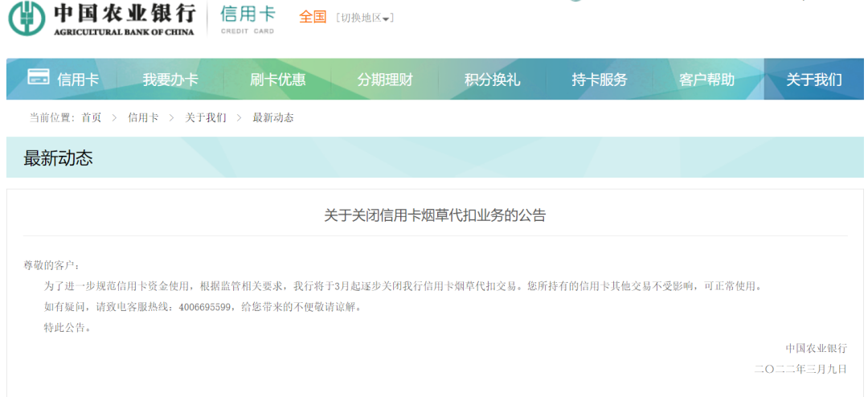
Task: Click the credit card icon in navigation bar
Action: [x=39, y=77]
